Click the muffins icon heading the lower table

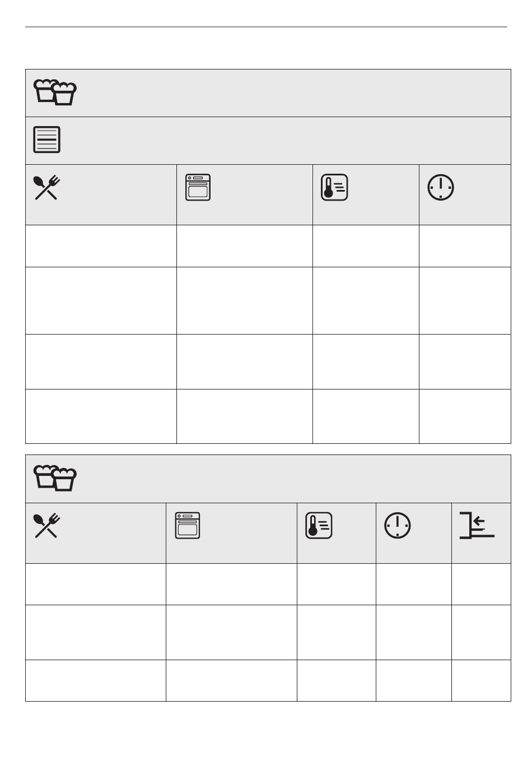[55, 478]
